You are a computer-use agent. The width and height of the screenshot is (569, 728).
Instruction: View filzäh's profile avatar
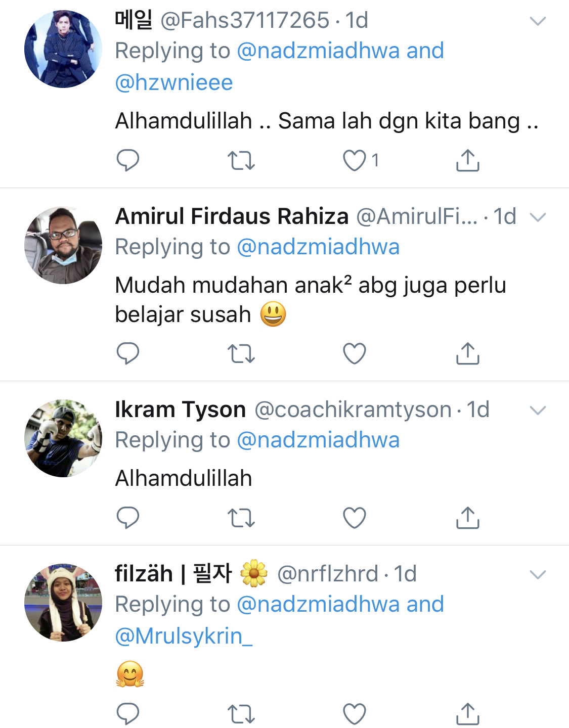point(63,603)
